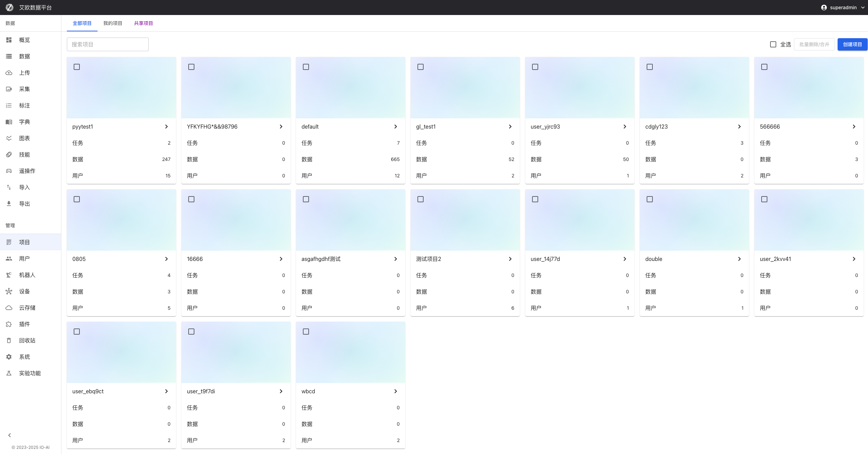Open 数据 in the sidebar menu
The width and height of the screenshot is (868, 454).
(31, 56)
